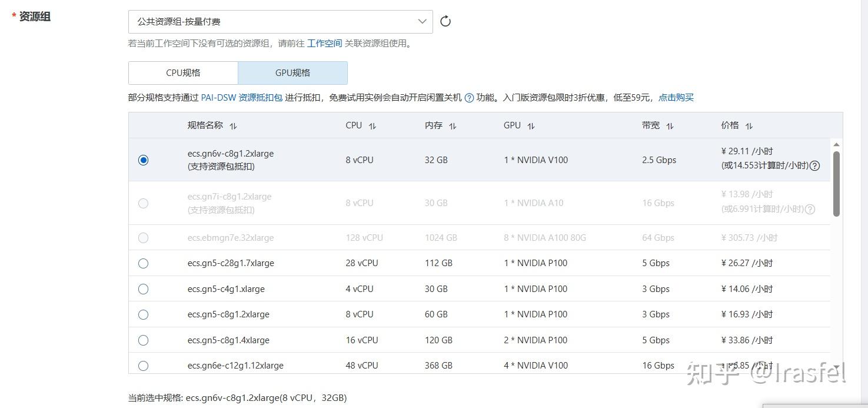The width and height of the screenshot is (868, 408).
Task: Sort table by CPU column
Action: pyautogui.click(x=372, y=126)
